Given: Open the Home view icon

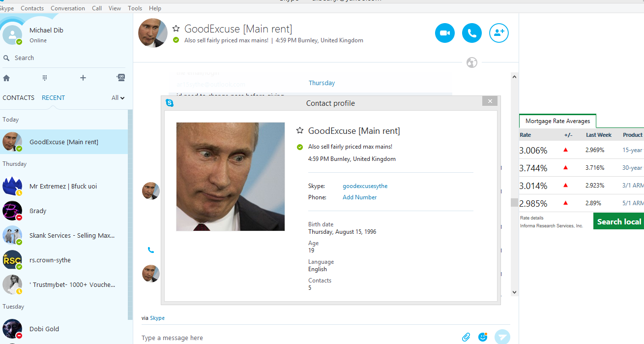Looking at the screenshot, I should [6, 78].
